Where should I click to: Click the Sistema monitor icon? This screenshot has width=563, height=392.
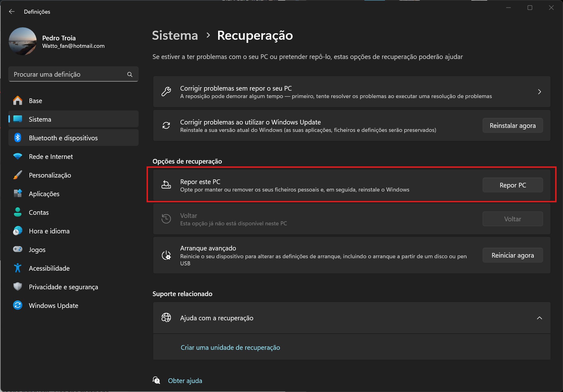pyautogui.click(x=18, y=119)
